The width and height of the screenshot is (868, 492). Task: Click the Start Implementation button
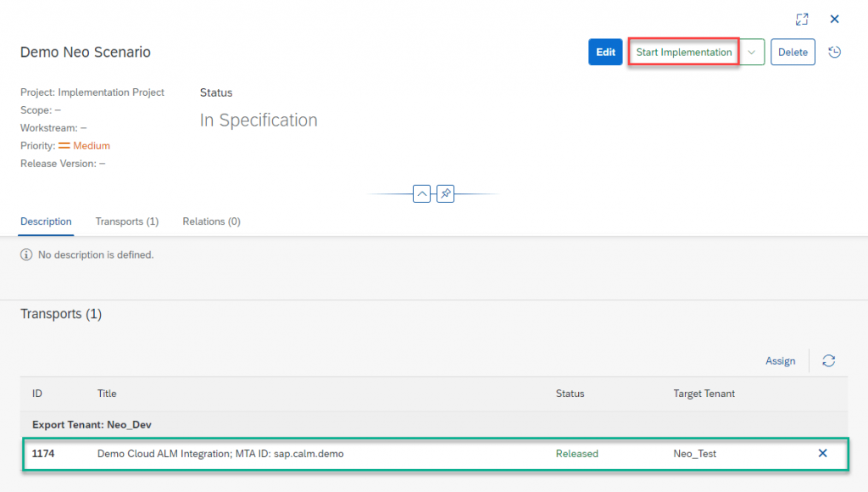click(x=684, y=52)
